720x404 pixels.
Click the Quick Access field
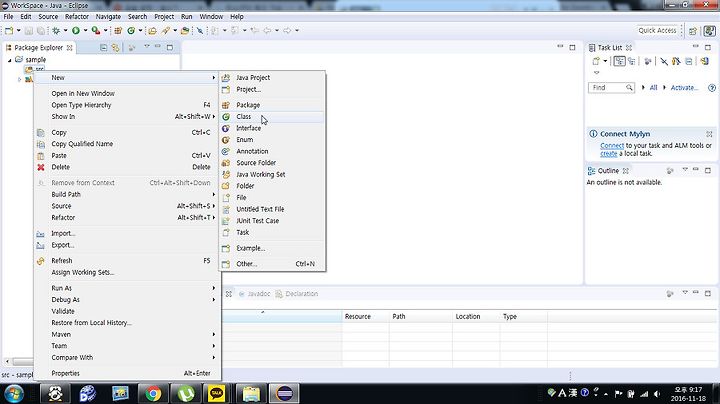pos(657,30)
